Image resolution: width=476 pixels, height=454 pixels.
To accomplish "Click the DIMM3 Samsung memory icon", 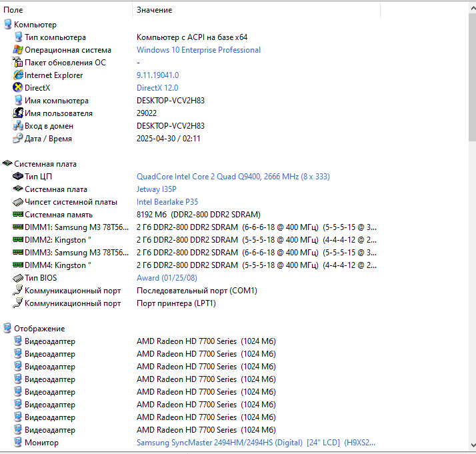I will [18, 252].
